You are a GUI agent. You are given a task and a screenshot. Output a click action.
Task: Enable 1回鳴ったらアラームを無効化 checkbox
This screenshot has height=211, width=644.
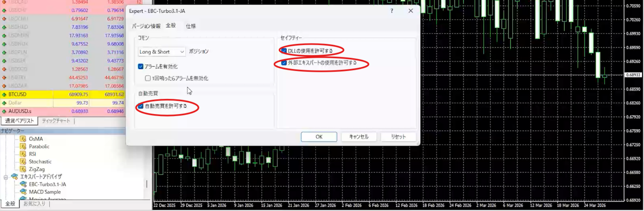coord(148,78)
